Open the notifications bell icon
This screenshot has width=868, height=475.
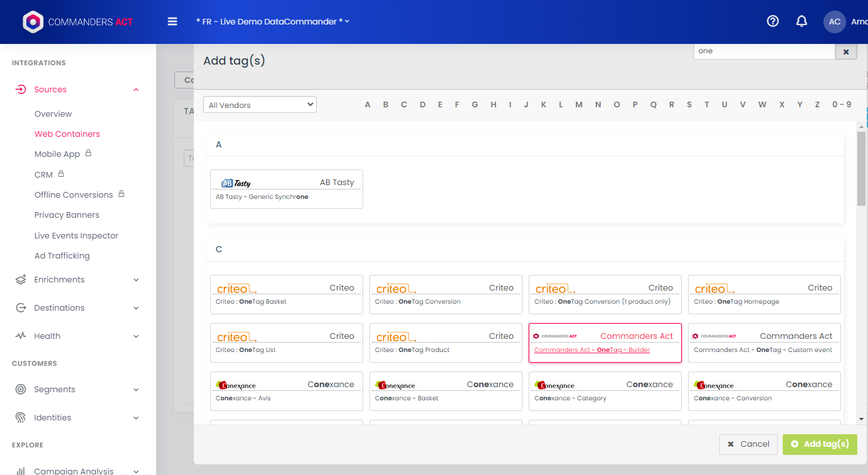tap(802, 21)
